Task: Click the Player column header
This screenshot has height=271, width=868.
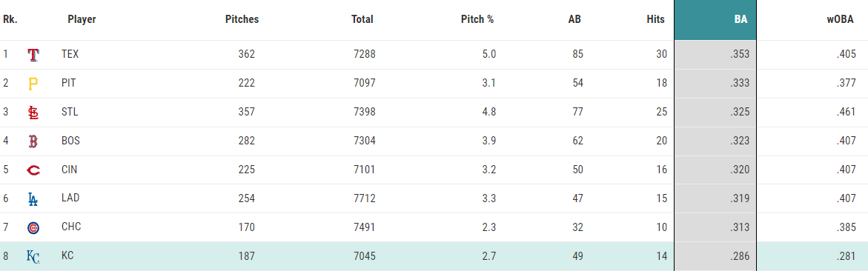Action: click(82, 19)
